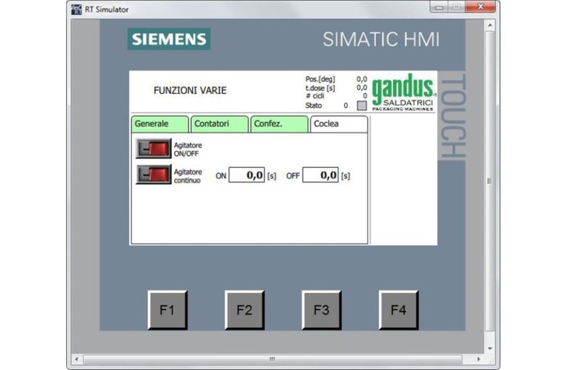Open the Contatori tab

[219, 124]
